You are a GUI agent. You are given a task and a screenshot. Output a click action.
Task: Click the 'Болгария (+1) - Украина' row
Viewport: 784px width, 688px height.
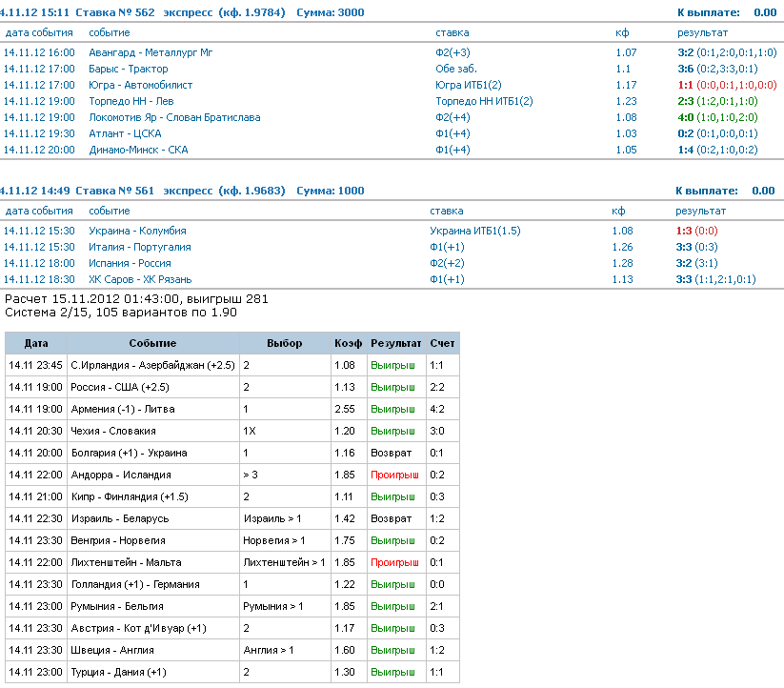pos(232,453)
